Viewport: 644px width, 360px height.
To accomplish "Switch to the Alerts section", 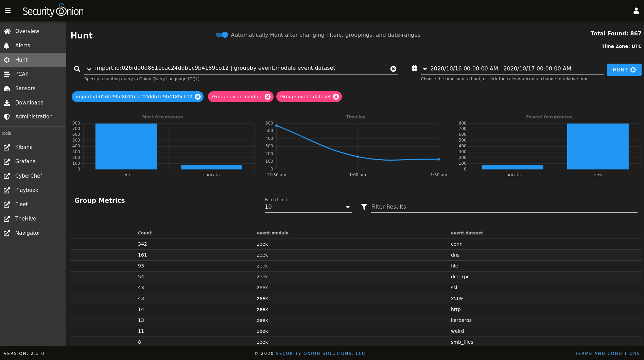I will pos(22,45).
